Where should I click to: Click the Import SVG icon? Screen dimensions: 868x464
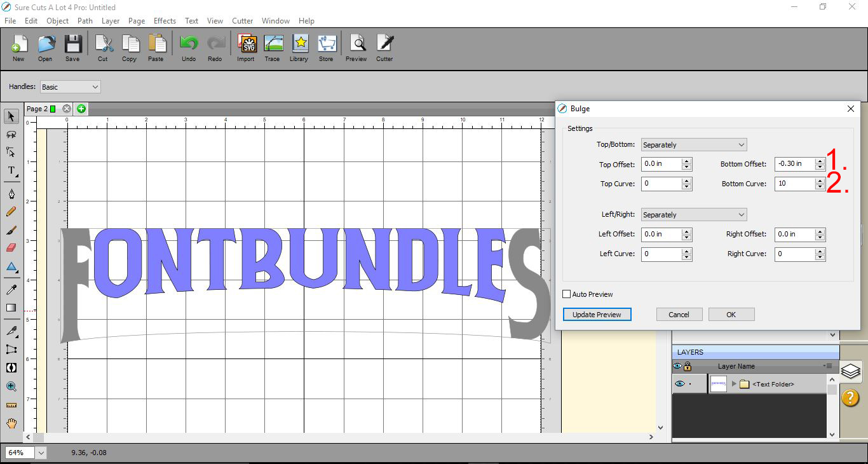[x=246, y=44]
